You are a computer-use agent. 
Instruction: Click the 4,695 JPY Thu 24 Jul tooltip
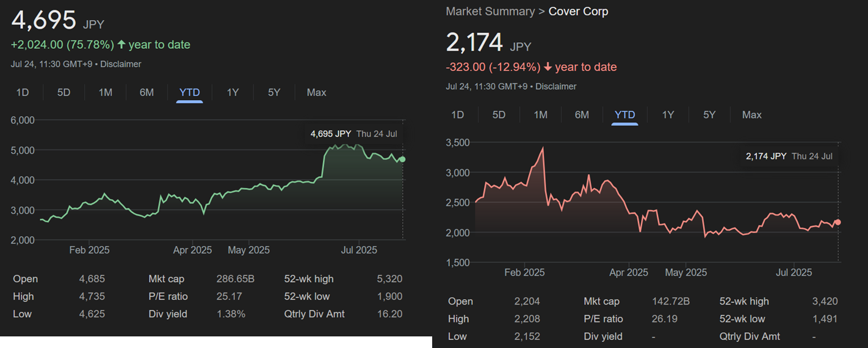354,134
